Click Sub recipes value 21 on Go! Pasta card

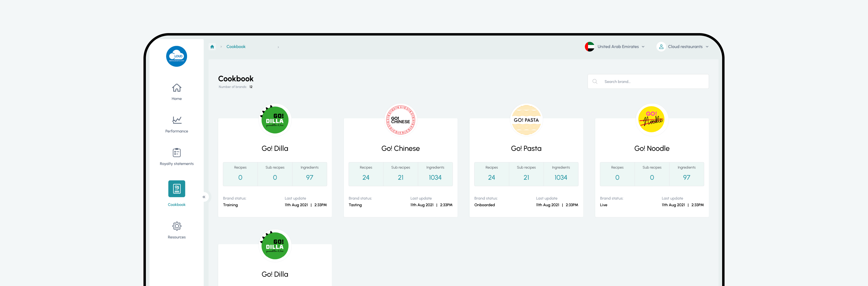(x=526, y=177)
